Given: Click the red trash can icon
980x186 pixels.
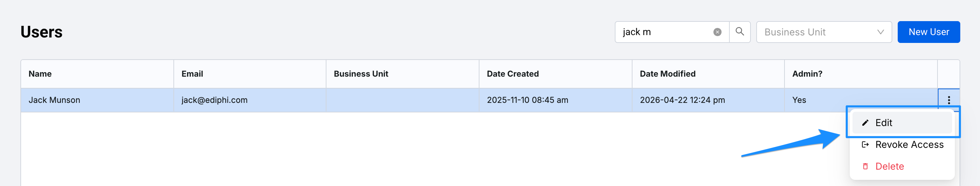Looking at the screenshot, I should pos(865,166).
